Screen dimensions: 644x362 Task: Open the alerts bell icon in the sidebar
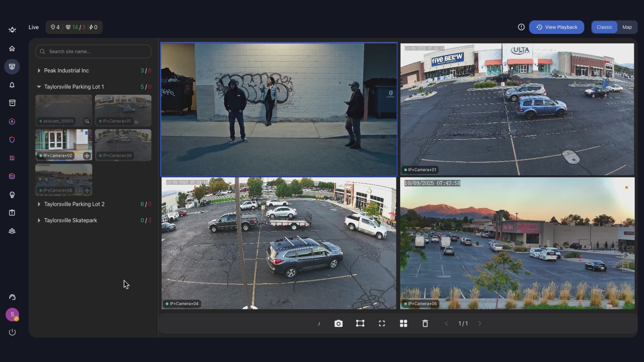12,85
